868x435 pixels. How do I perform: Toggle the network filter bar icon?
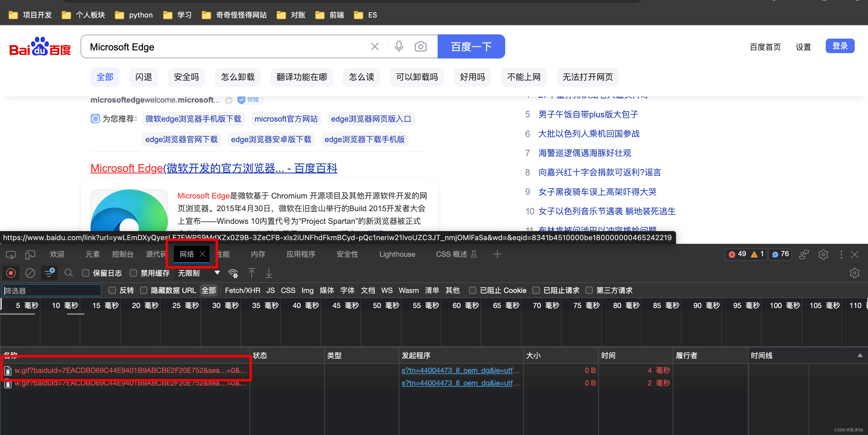click(x=49, y=273)
